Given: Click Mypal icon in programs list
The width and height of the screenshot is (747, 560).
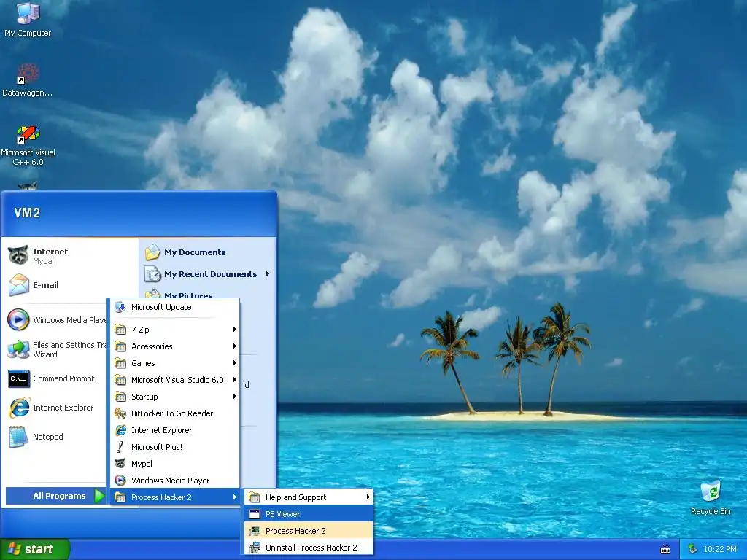Looking at the screenshot, I should click(x=120, y=464).
